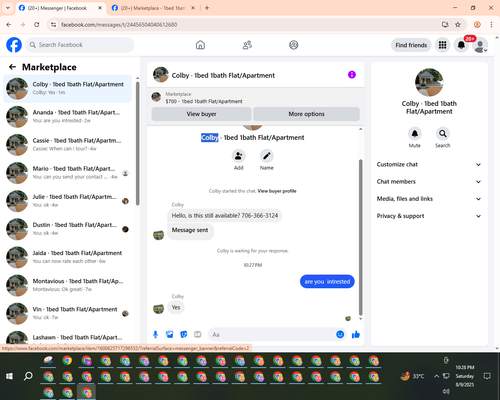The height and width of the screenshot is (400, 500).
Task: Open the Chrome tab search dropdown arrow
Action: (x=8, y=8)
